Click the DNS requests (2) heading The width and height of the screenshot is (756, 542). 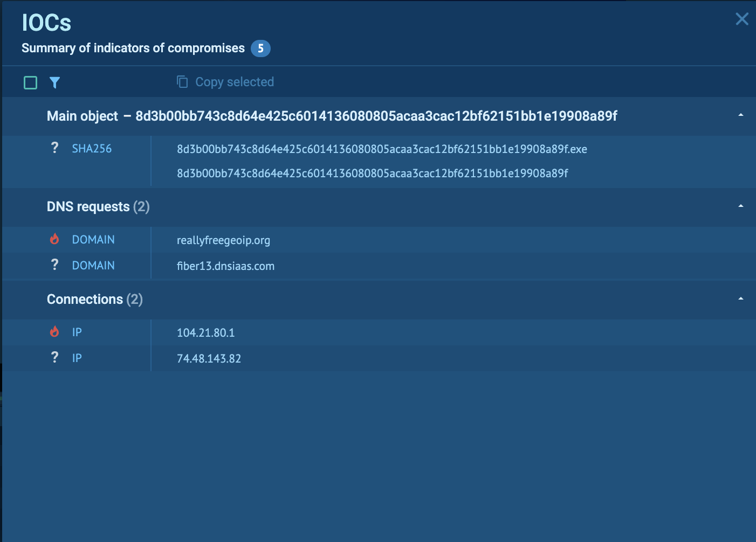pyautogui.click(x=98, y=207)
